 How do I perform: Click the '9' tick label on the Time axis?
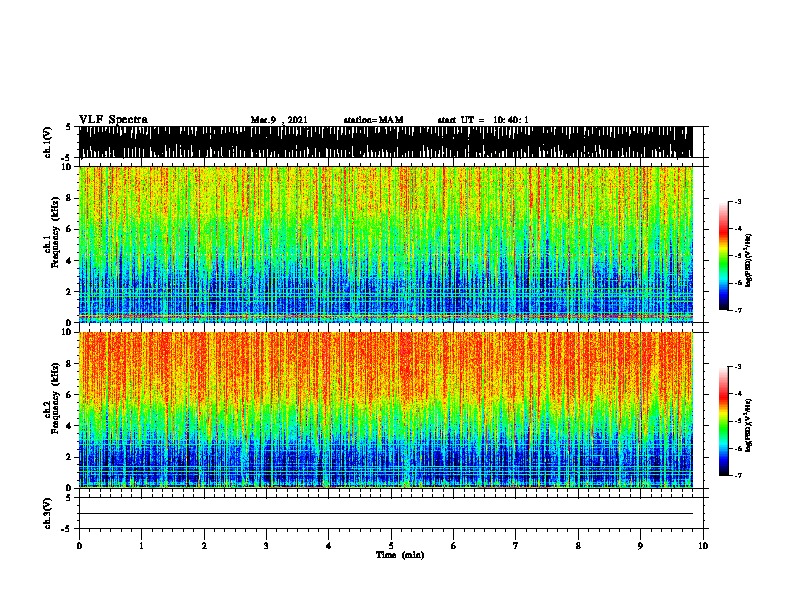pos(640,545)
